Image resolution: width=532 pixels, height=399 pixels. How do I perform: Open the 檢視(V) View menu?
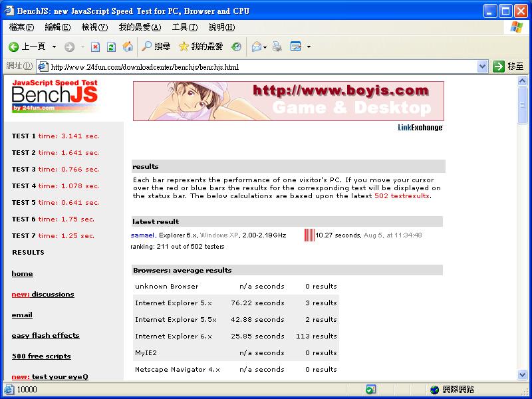94,27
